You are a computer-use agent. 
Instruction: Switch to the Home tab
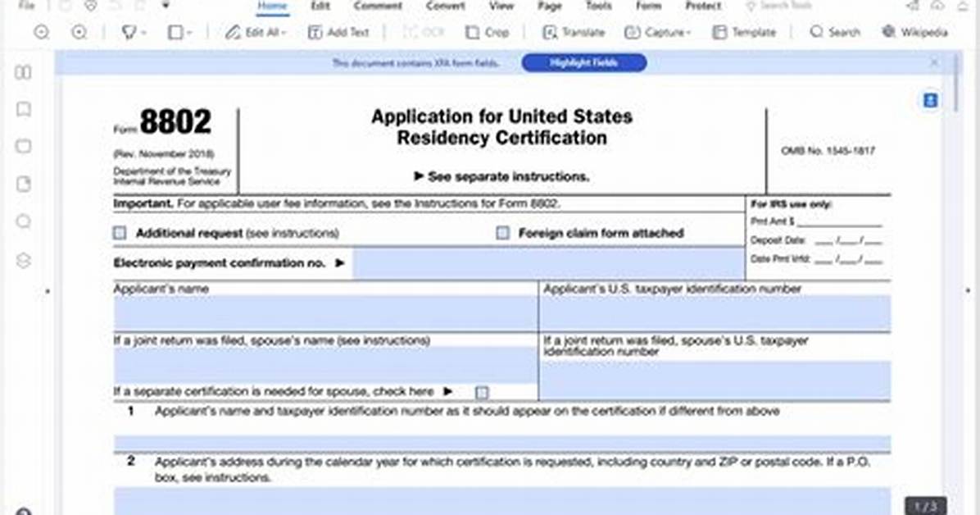coord(273,6)
